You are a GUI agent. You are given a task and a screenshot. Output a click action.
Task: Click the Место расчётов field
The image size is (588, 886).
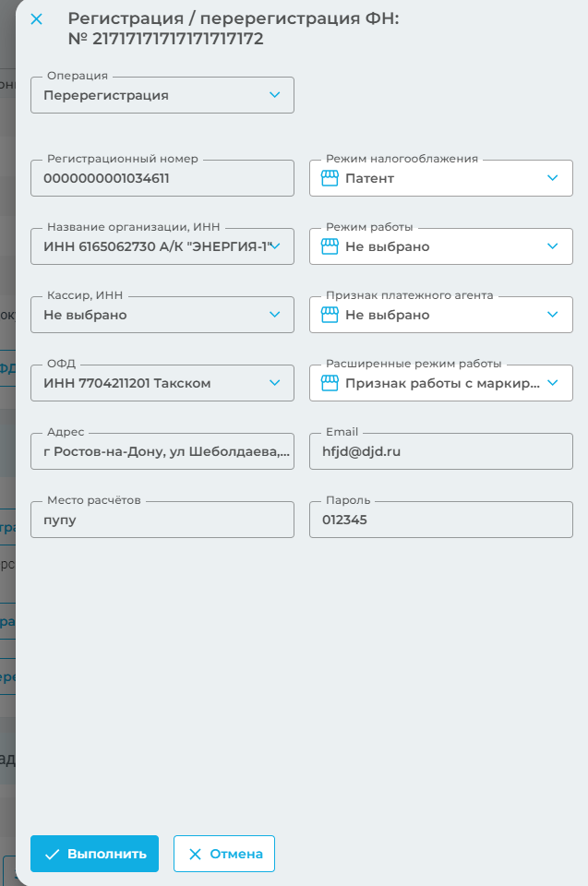tap(162, 520)
